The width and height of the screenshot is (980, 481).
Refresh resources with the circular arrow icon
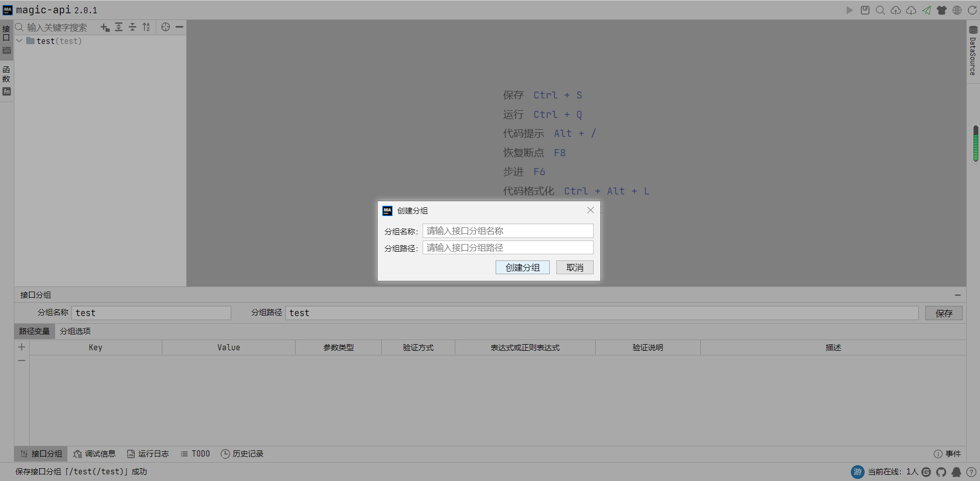click(973, 10)
